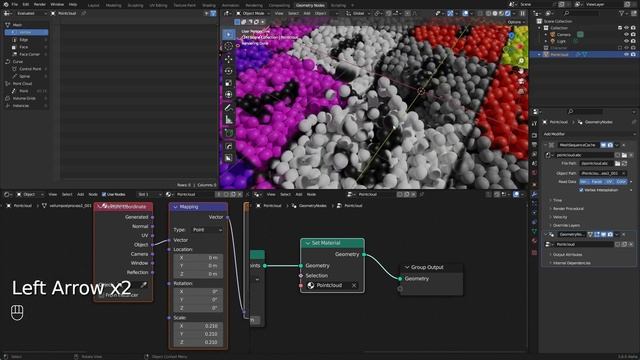Open the Window menu
This screenshot has width=640, height=360.
57,4
